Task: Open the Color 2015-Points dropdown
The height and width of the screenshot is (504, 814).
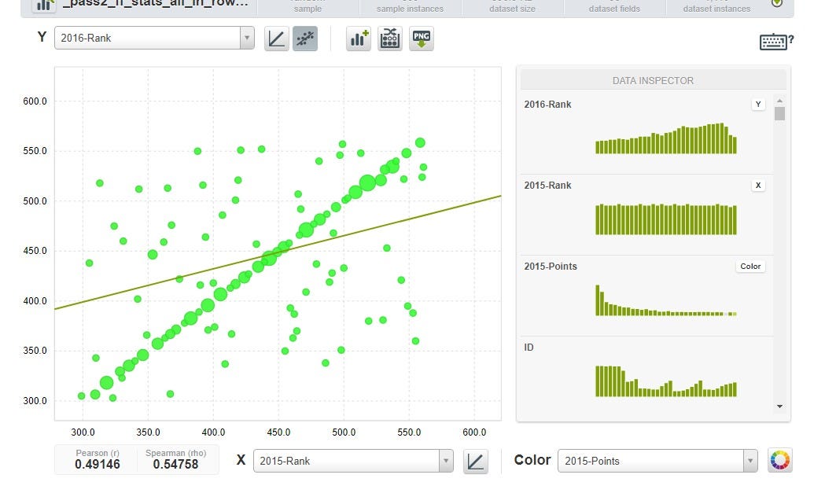Action: 657,461
